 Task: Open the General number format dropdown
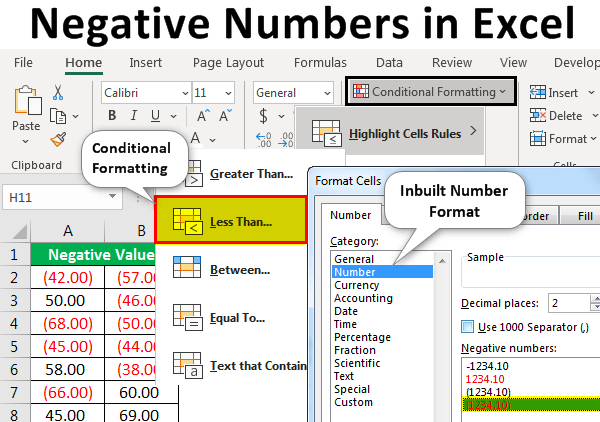(x=327, y=93)
